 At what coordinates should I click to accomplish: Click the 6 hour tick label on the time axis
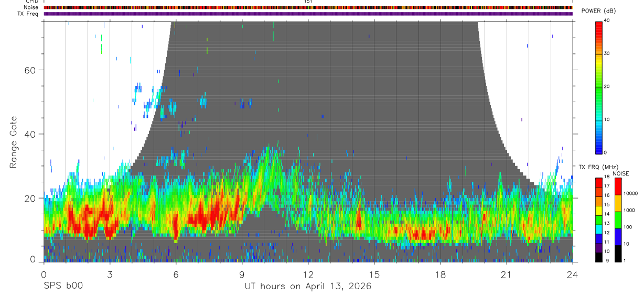pos(176,274)
